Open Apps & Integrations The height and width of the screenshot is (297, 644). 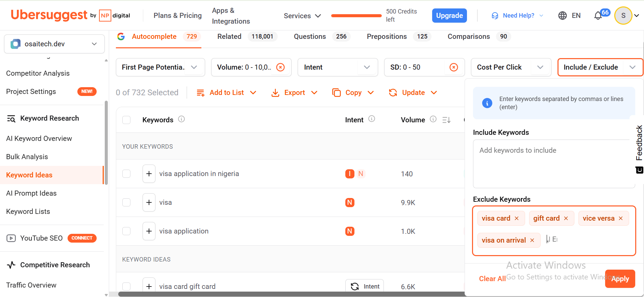231,16
